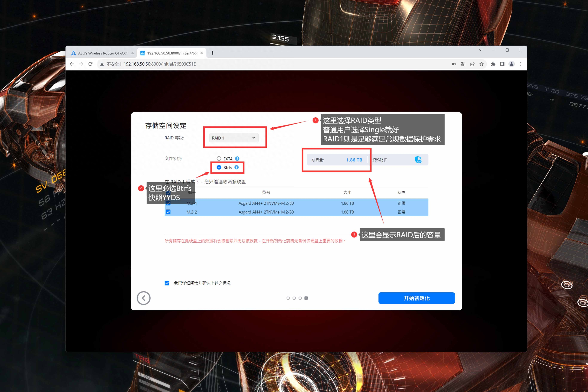Bookmark this page with the star icon
588x392 pixels.
click(x=481, y=64)
